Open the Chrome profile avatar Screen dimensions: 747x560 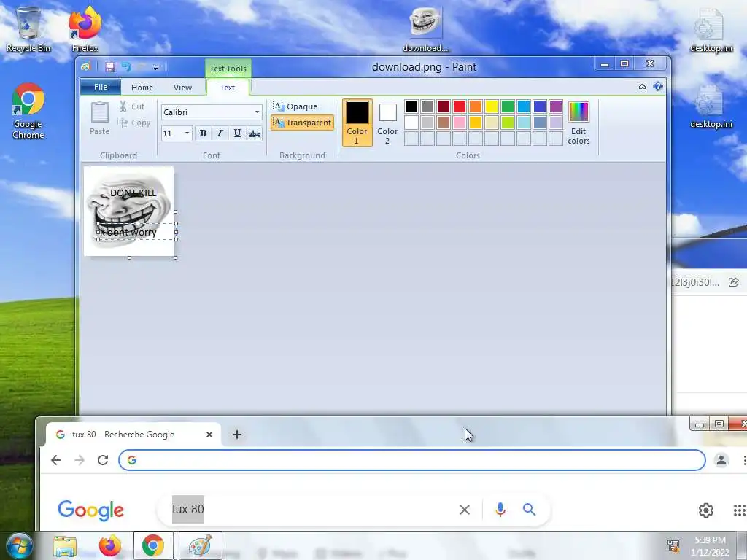(721, 460)
